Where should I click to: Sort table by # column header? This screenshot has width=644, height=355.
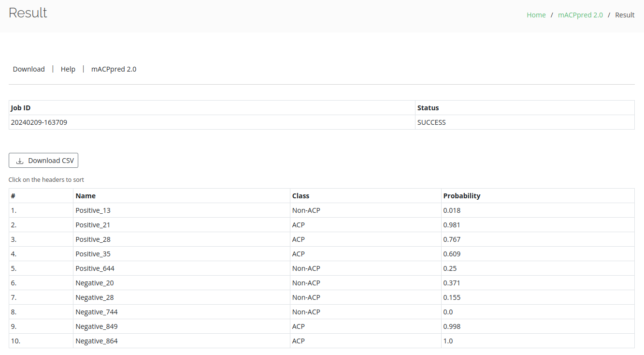pyautogui.click(x=13, y=196)
